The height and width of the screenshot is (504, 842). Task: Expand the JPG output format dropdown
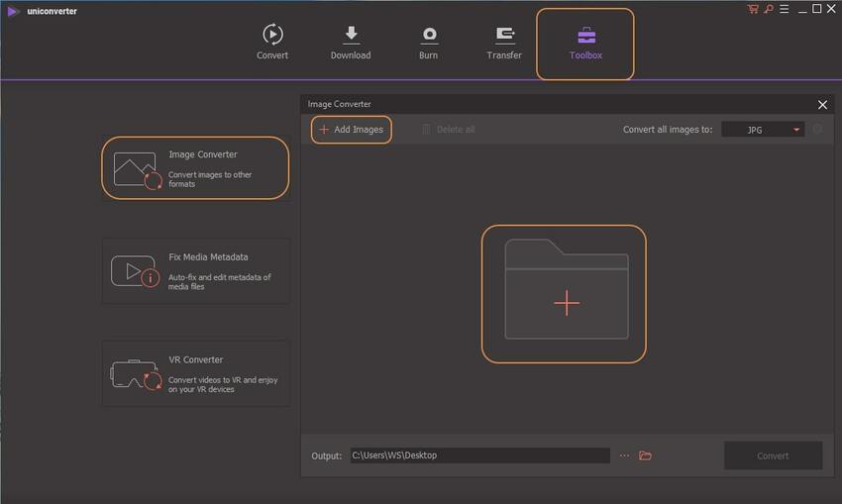click(763, 130)
